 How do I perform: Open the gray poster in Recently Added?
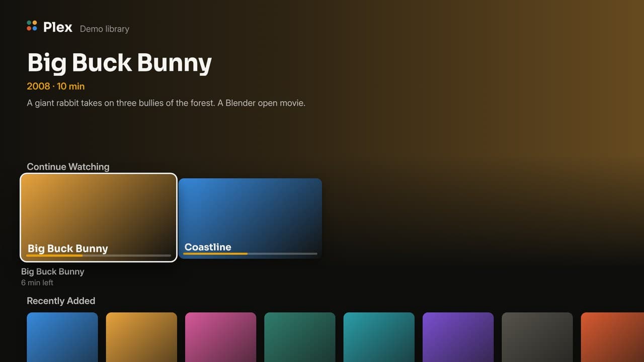[537, 337]
